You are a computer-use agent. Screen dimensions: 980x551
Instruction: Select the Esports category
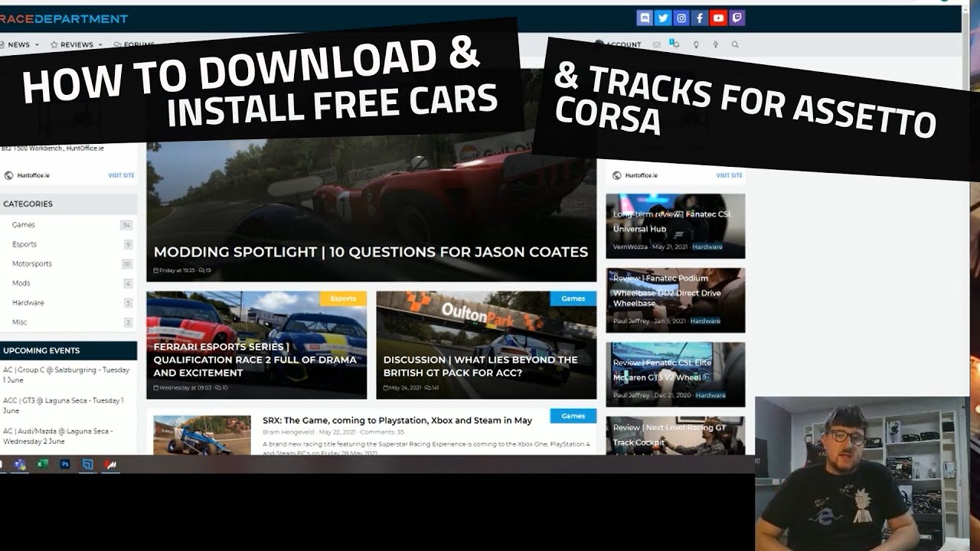(24, 244)
